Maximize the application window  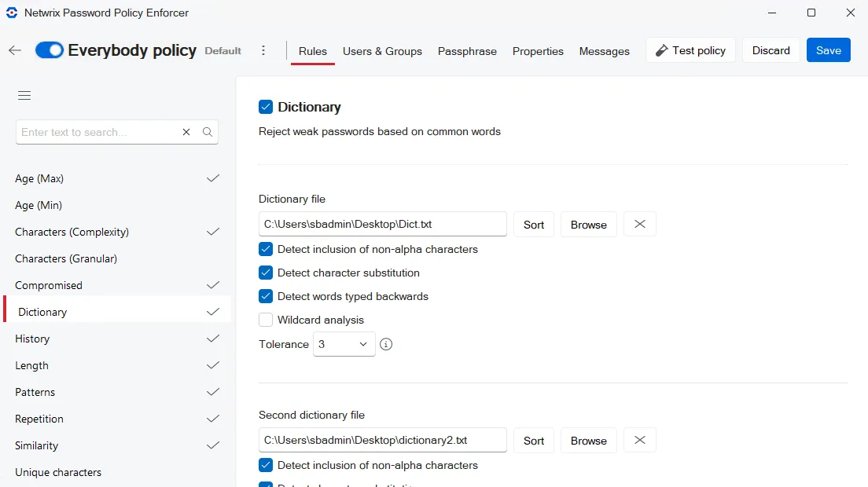pyautogui.click(x=811, y=13)
